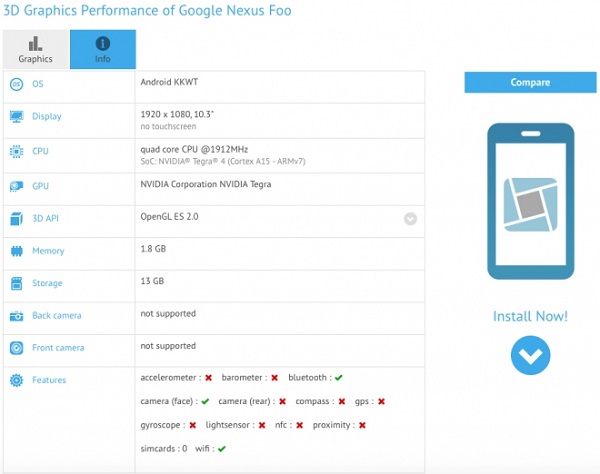Click the SoC: NVIDIA Tegra 4 text

[x=223, y=161]
